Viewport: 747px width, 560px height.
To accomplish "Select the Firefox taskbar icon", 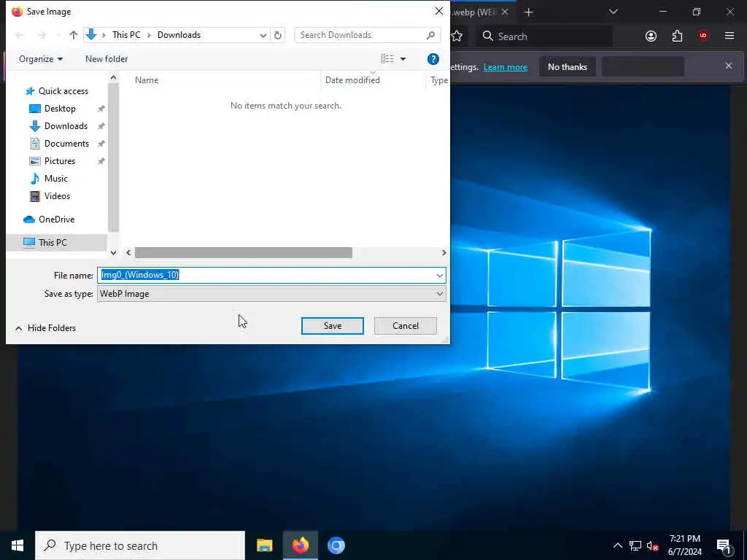I will point(300,545).
